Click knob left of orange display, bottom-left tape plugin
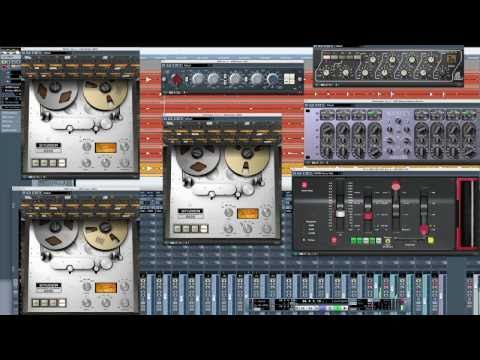 [87, 286]
